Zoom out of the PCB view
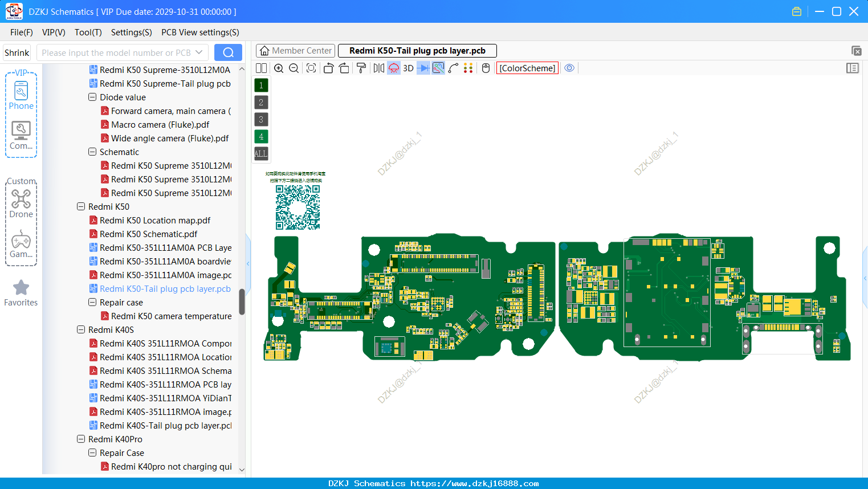Screen dimensions: 868x489 coord(294,68)
